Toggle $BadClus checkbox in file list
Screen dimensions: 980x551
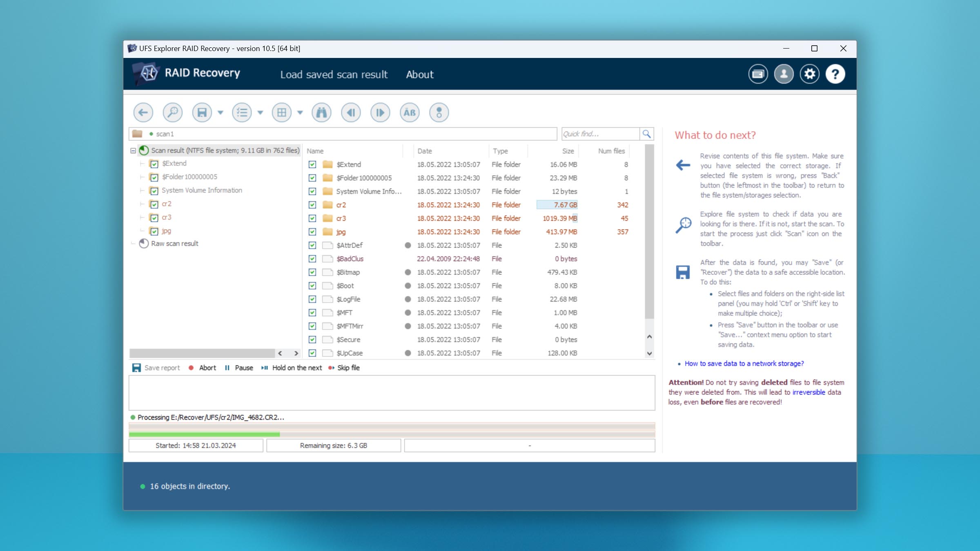(x=312, y=259)
